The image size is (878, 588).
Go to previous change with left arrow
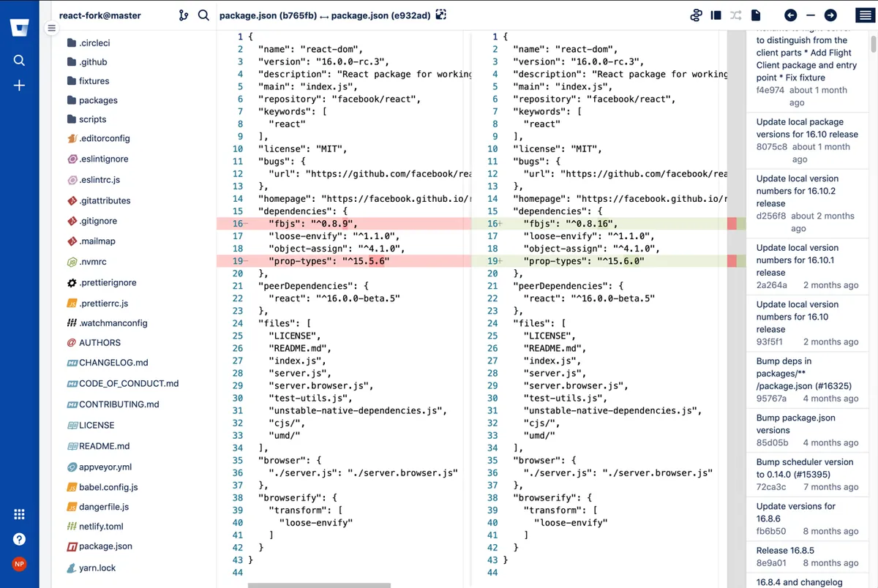click(790, 15)
